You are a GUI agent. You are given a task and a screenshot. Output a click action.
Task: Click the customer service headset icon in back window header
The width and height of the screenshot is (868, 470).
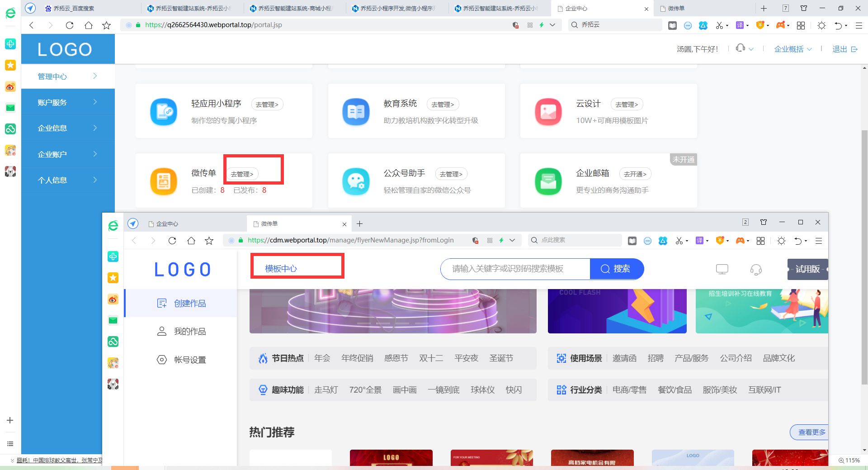741,48
